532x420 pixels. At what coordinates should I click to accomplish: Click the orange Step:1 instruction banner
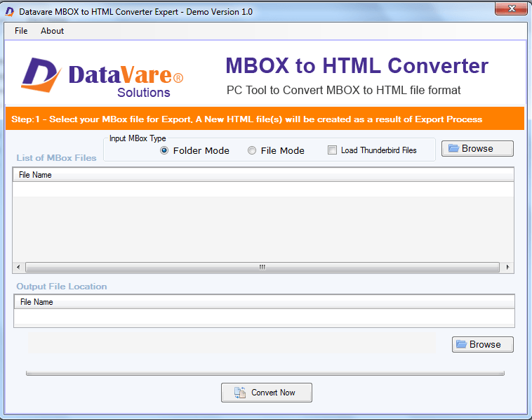pyautogui.click(x=265, y=119)
